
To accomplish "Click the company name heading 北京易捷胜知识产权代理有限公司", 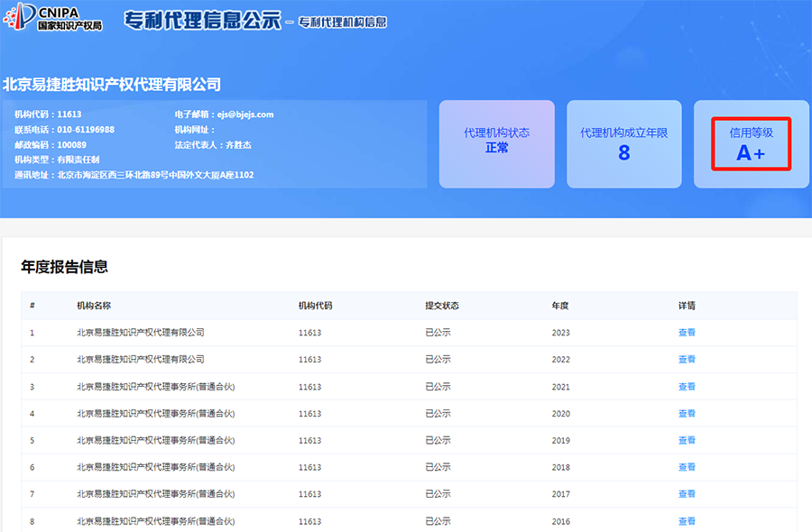I will coord(112,85).
